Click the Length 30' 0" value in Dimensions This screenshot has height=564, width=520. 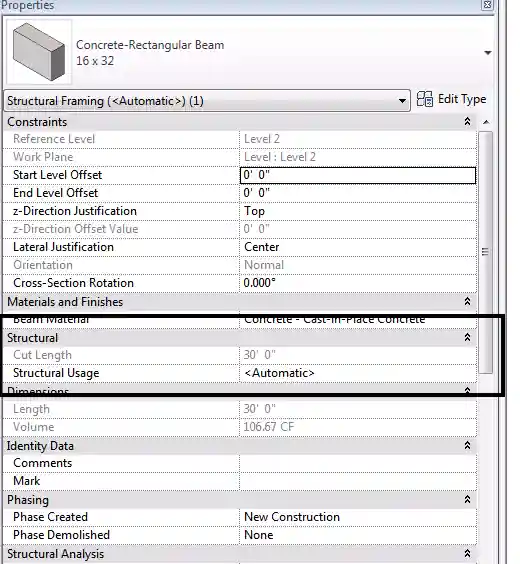pos(358,409)
